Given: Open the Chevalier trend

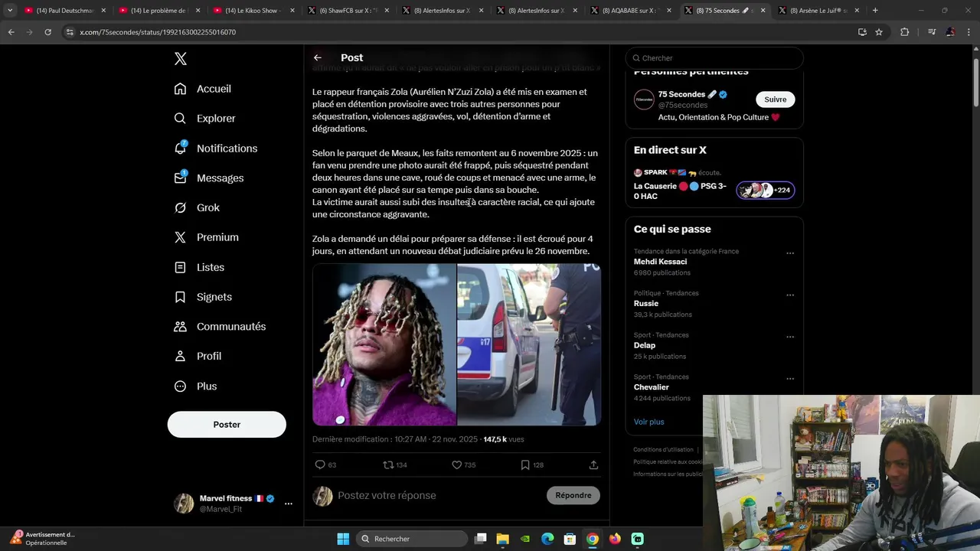Looking at the screenshot, I should [652, 387].
